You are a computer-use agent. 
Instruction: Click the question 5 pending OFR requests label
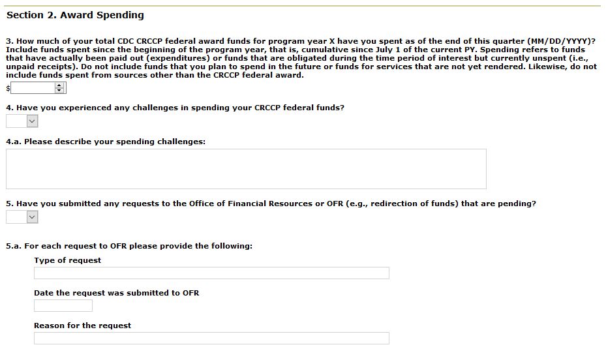point(271,204)
